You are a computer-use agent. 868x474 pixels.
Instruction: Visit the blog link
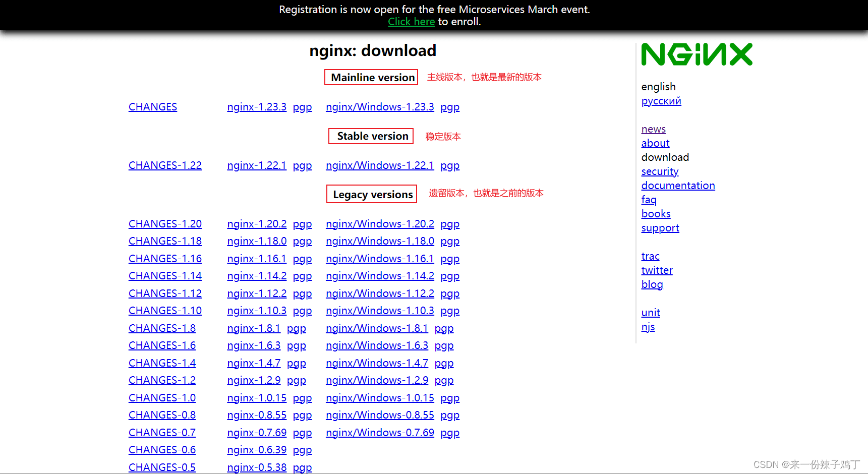(652, 284)
